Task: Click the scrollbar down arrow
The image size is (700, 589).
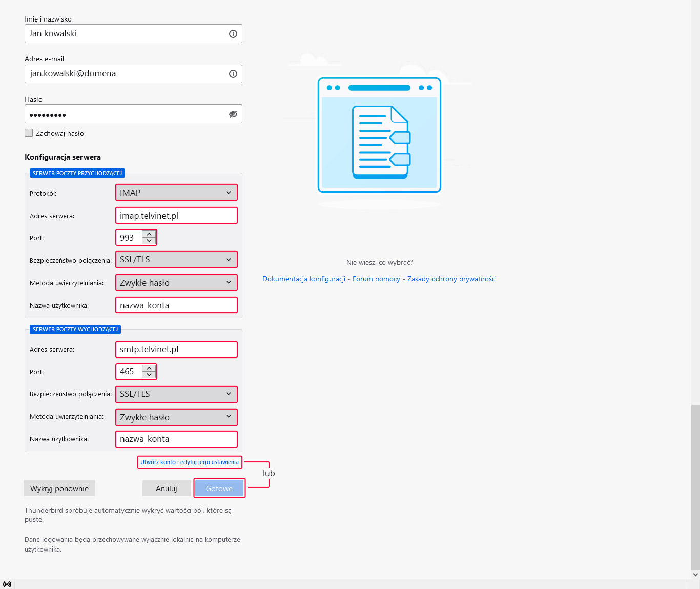Action: click(695, 575)
